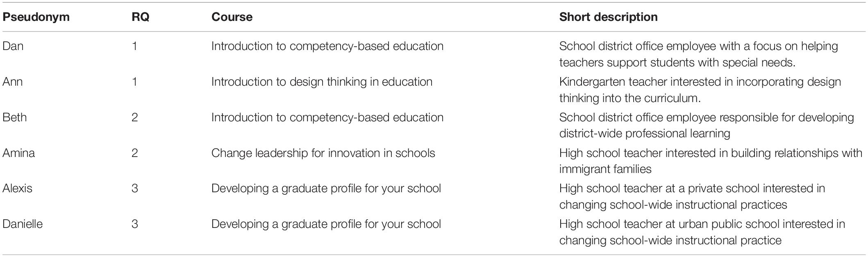Click Dan's RQ value 1
This screenshot has height=257, width=868.
(135, 46)
